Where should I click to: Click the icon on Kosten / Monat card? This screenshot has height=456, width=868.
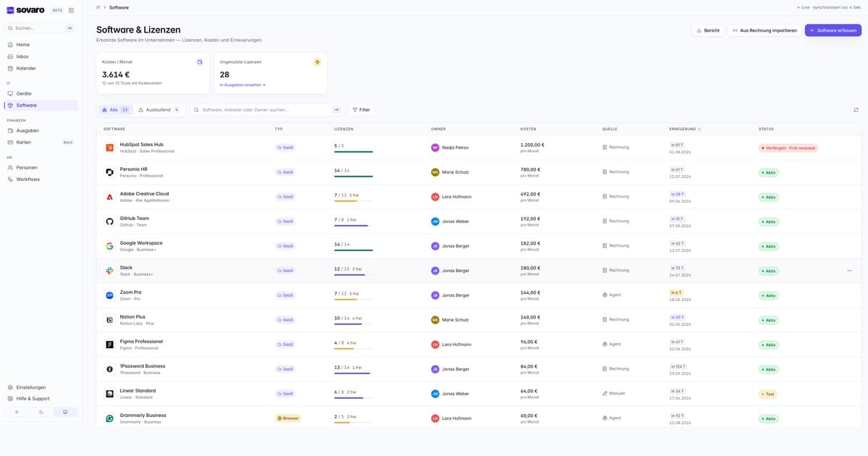[200, 62]
